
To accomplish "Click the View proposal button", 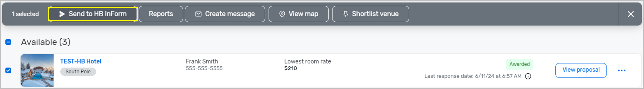I will pos(581,70).
